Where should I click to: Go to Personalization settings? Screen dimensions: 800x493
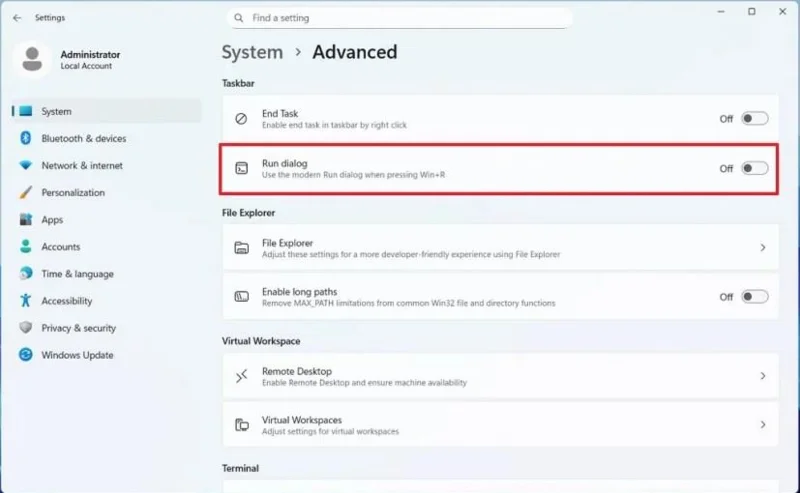[x=107, y=192]
